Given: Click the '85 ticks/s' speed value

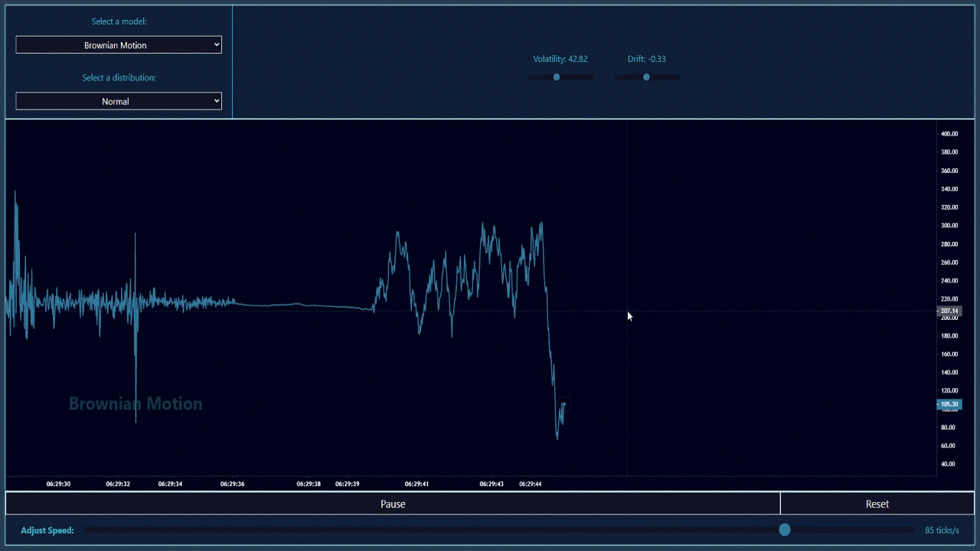Looking at the screenshot, I should point(942,530).
